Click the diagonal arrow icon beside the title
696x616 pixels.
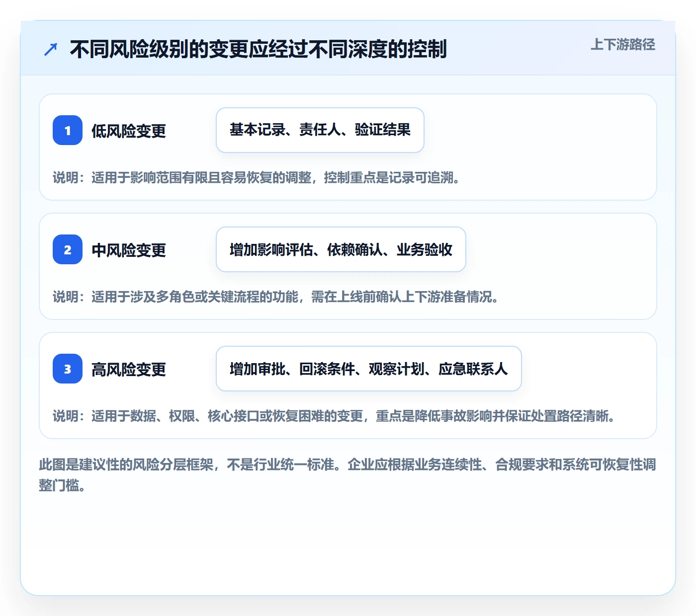pos(51,49)
